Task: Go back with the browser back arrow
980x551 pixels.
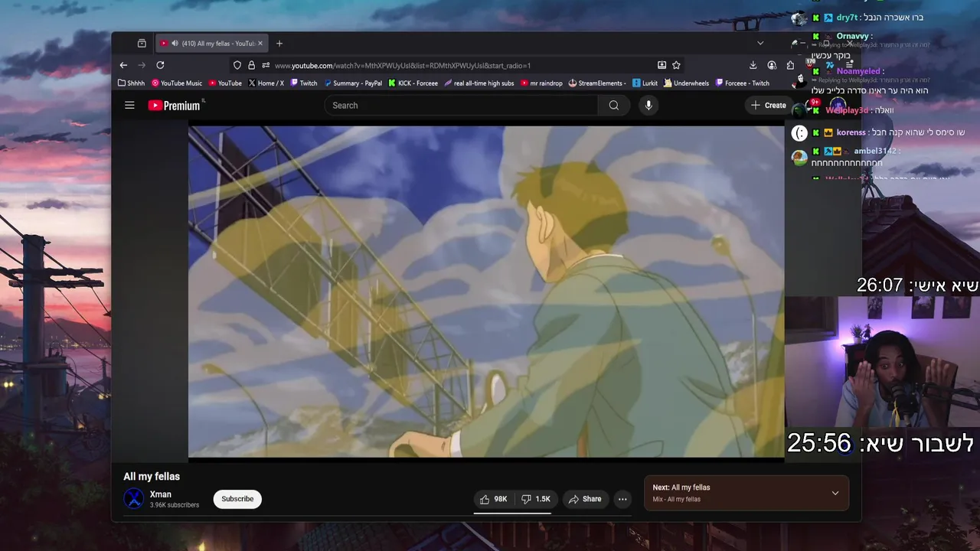Action: coord(123,65)
